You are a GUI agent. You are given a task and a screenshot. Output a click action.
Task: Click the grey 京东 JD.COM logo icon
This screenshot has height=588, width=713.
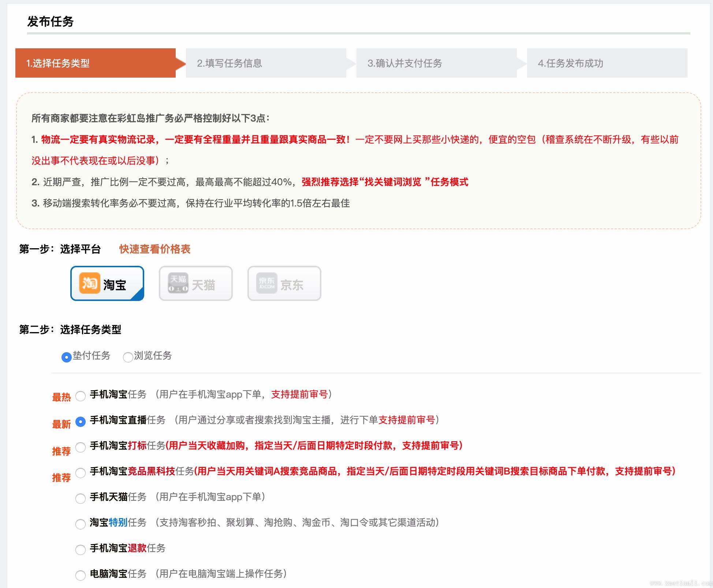pos(267,283)
